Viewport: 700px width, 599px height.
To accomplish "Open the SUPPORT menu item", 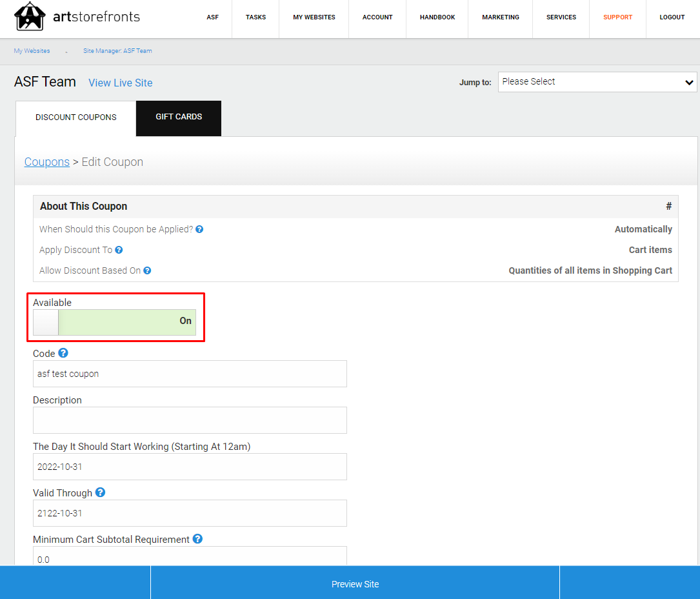I will [617, 17].
